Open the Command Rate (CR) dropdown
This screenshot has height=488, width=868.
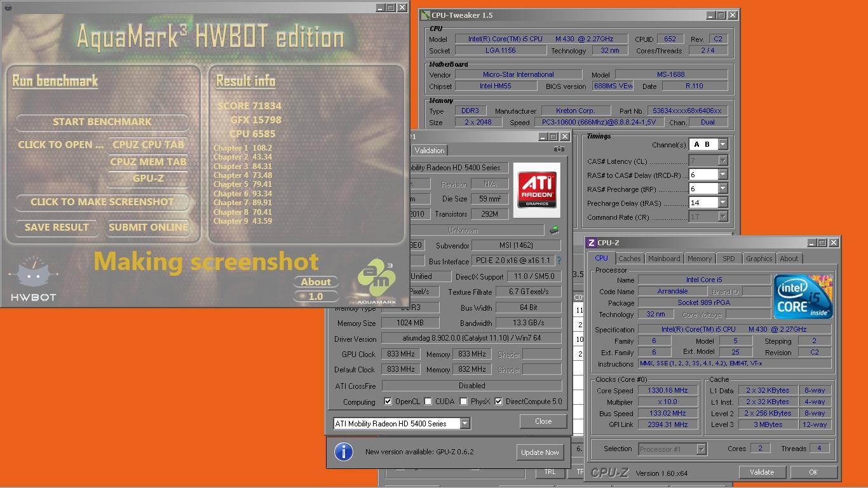722,217
